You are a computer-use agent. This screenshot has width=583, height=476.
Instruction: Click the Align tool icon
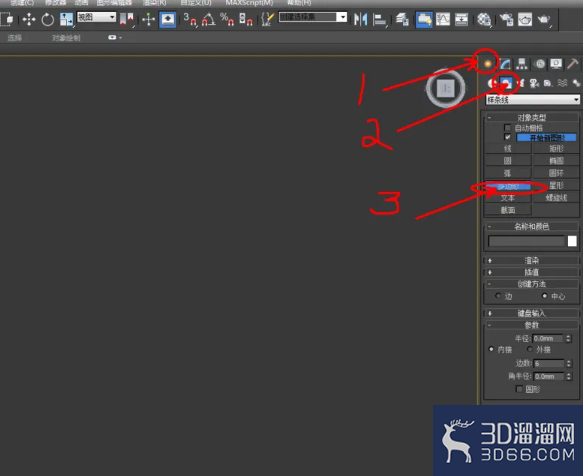pyautogui.click(x=379, y=19)
